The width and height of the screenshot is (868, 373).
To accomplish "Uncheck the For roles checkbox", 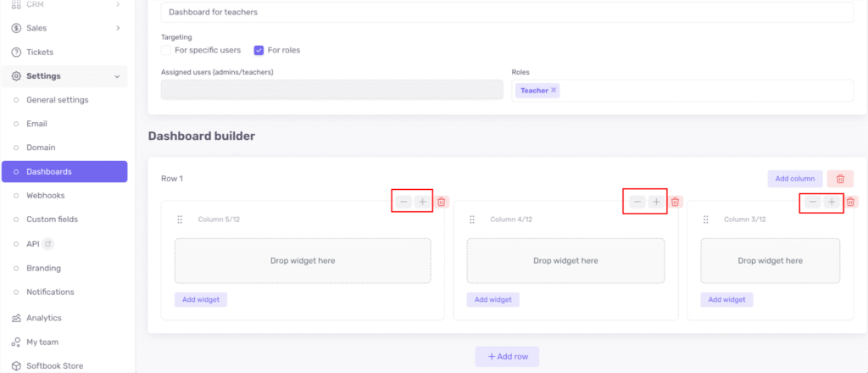I will coord(259,50).
